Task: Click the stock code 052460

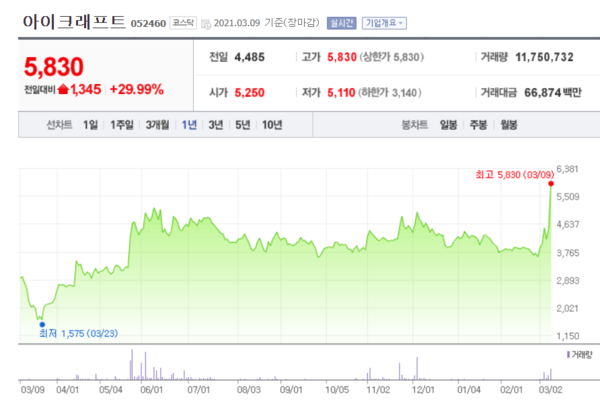Action: pyautogui.click(x=148, y=24)
